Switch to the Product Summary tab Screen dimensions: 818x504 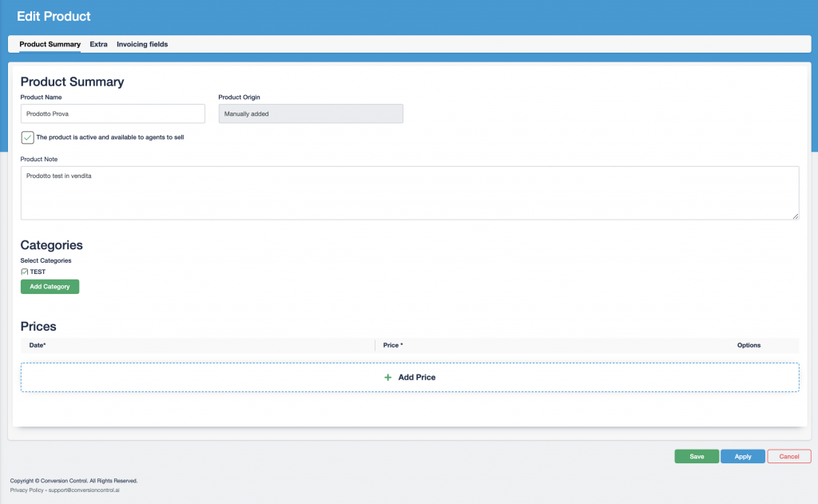50,45
